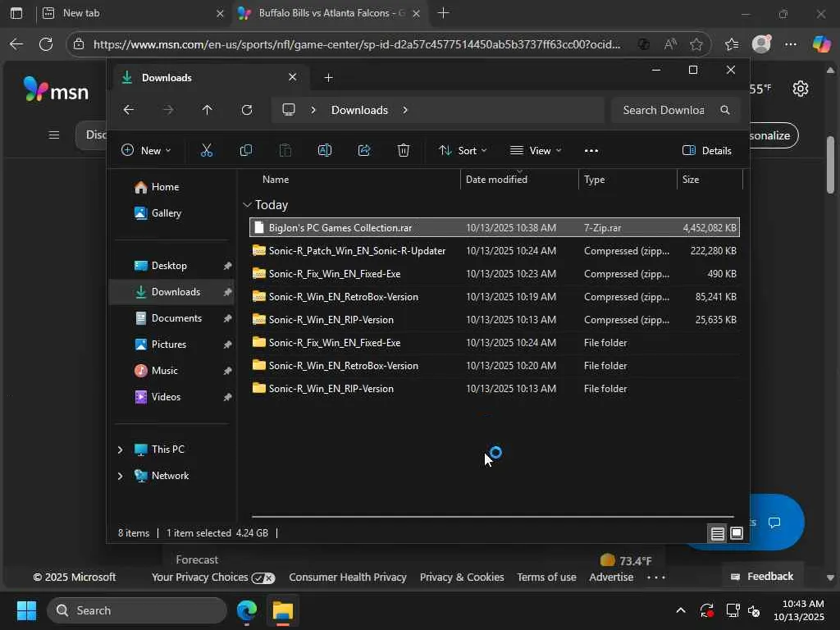Switch to the New tab browser tab

(131, 13)
